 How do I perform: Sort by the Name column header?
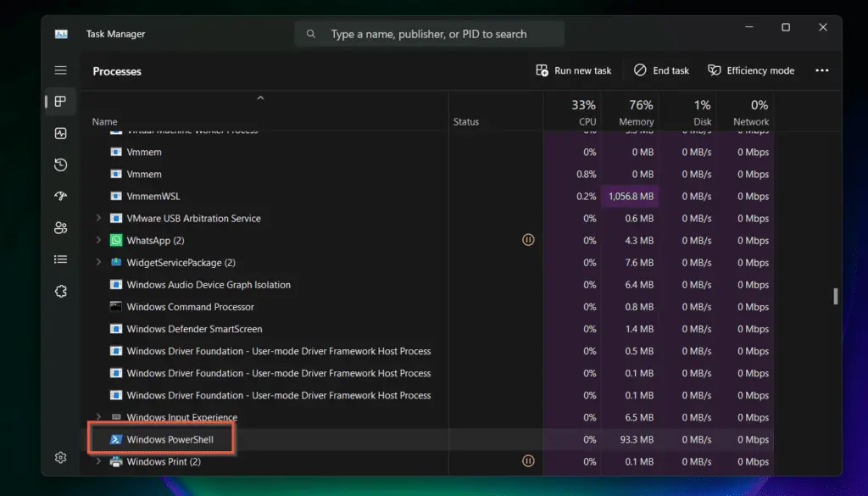click(104, 122)
